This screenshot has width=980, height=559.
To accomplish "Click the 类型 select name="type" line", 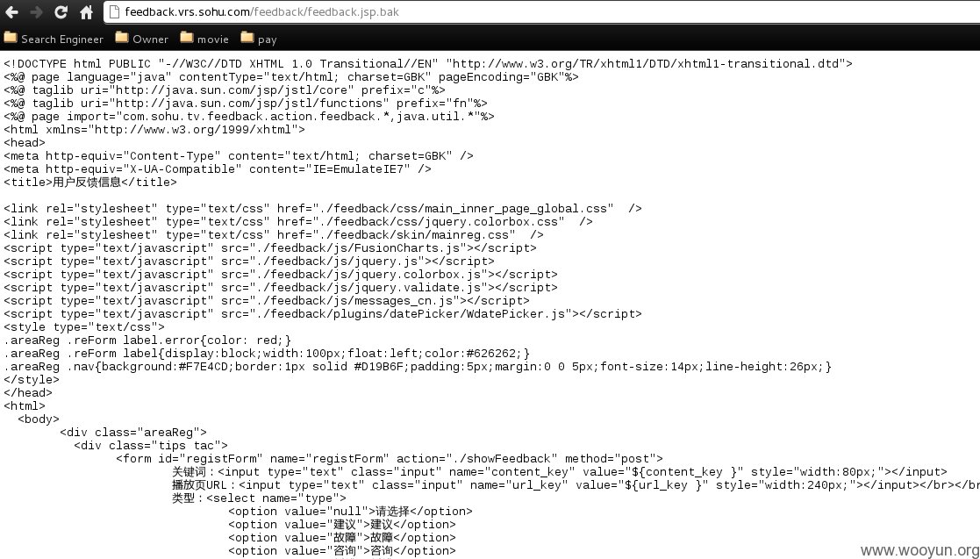I will tap(259, 498).
